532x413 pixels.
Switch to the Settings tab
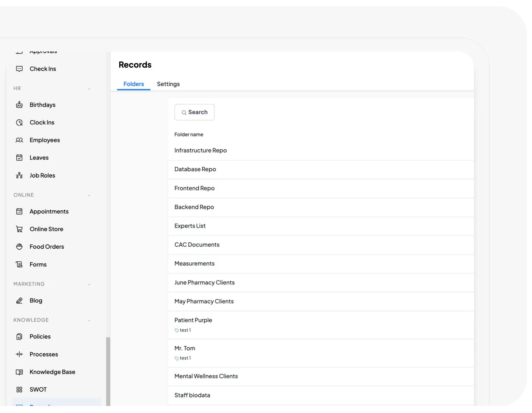click(x=168, y=84)
